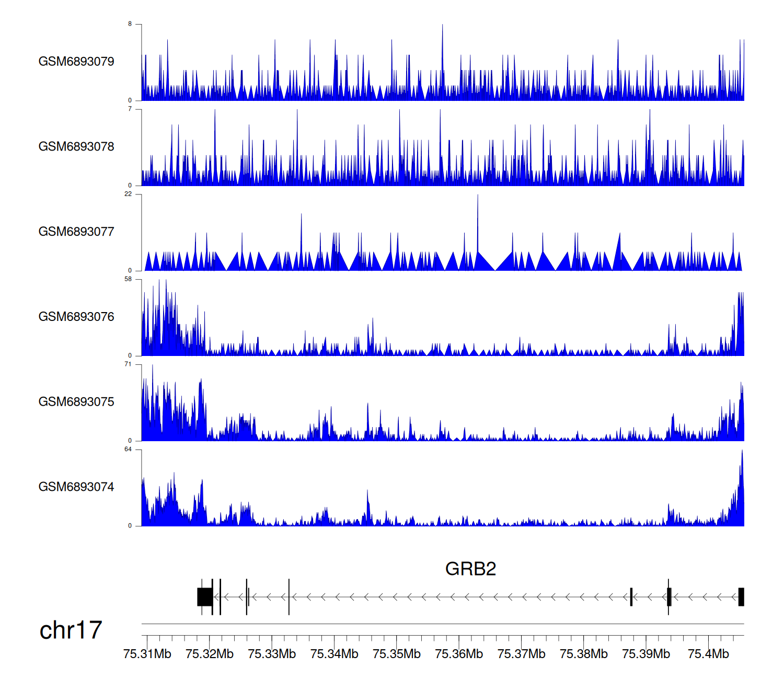Click the y-axis maximum 58 label
Screen dimensions: 784x690
[x=128, y=279]
